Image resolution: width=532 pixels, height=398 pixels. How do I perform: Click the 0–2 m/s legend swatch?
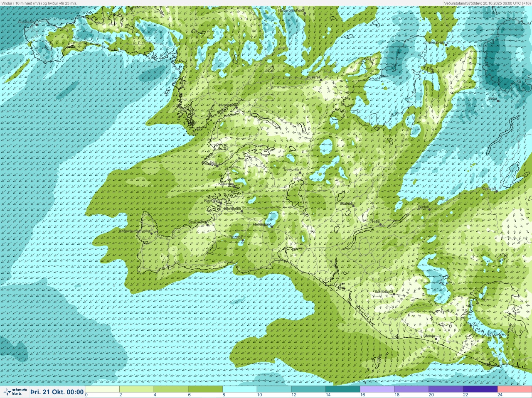(x=103, y=389)
